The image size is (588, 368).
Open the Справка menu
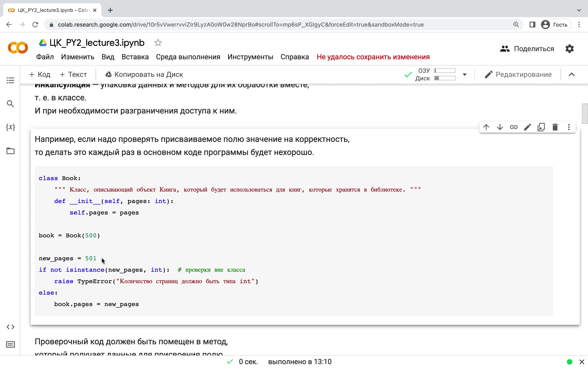point(295,57)
